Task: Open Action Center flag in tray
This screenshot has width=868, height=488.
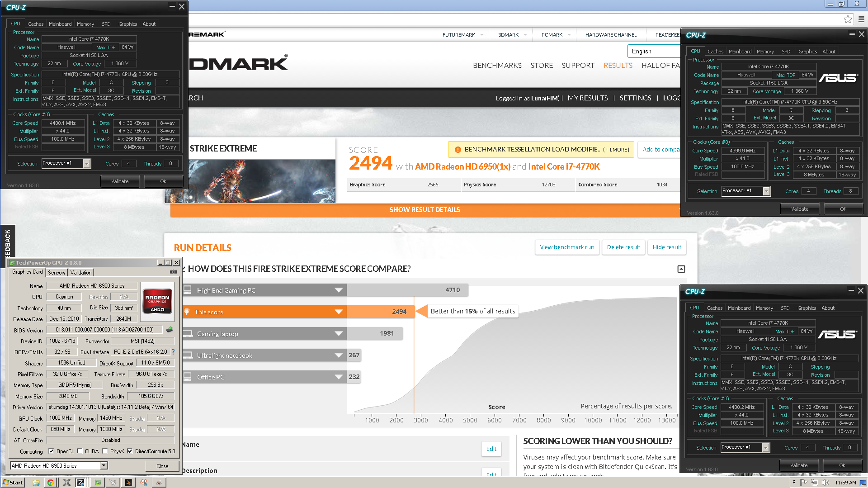Action: coord(803,483)
